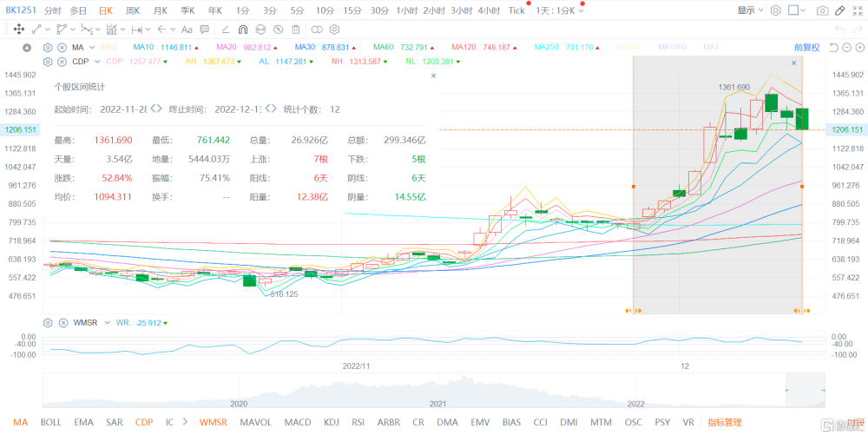Image resolution: width=868 pixels, height=435 pixels.
Task: Open settings gear for CDP indicator
Action: [x=48, y=62]
